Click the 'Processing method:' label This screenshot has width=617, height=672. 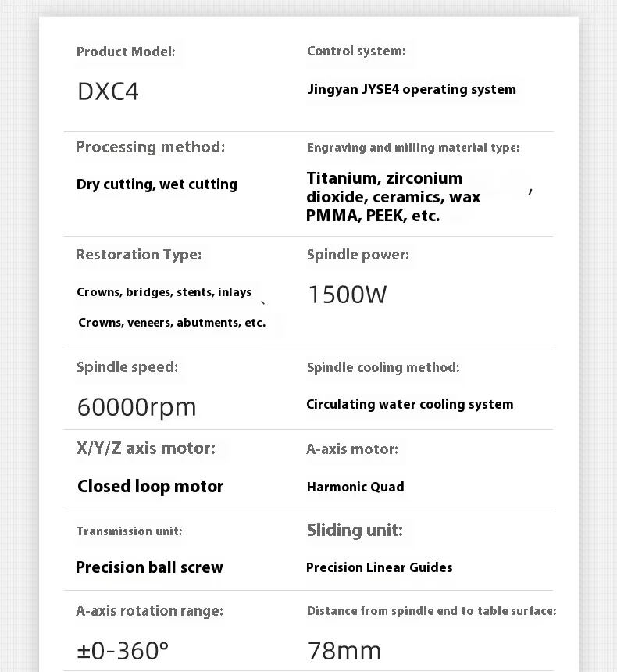pyautogui.click(x=150, y=147)
